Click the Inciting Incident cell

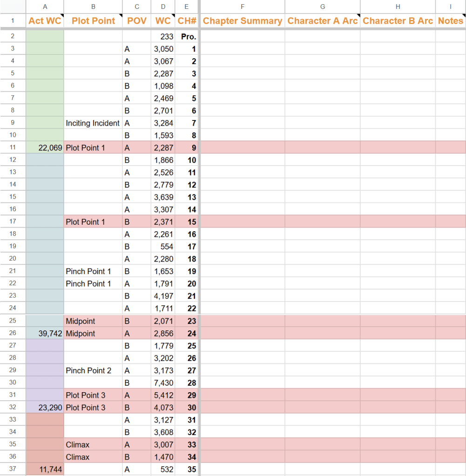pos(93,123)
